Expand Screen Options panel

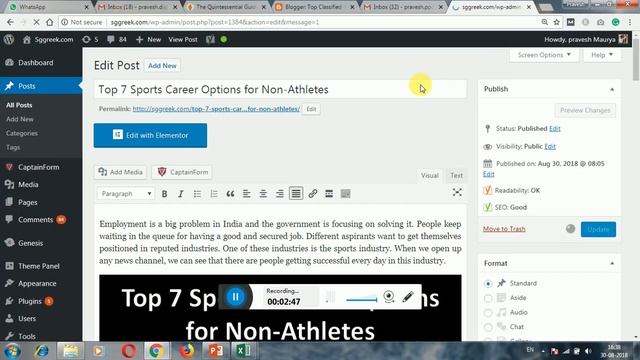[544, 55]
